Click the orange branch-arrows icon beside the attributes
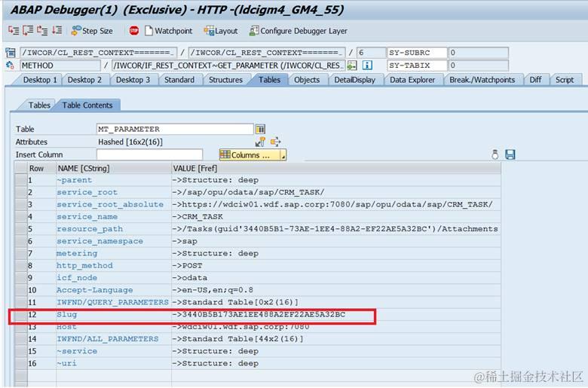Viewport: 588px width, 388px height. point(276,142)
